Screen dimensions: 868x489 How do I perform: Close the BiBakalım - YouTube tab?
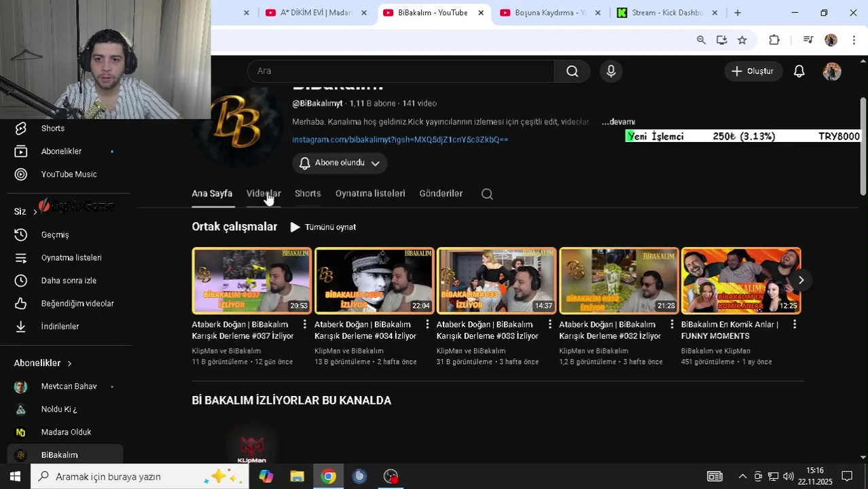[x=481, y=12]
